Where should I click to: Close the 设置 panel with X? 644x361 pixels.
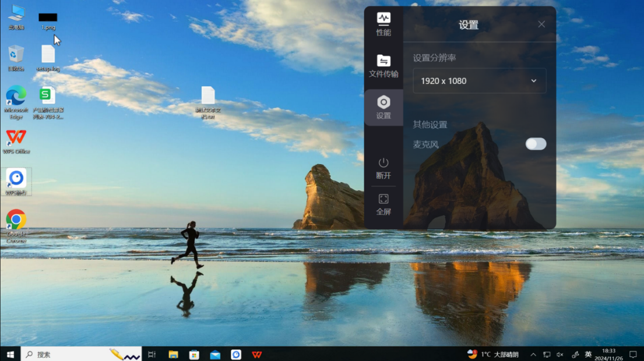pyautogui.click(x=541, y=24)
